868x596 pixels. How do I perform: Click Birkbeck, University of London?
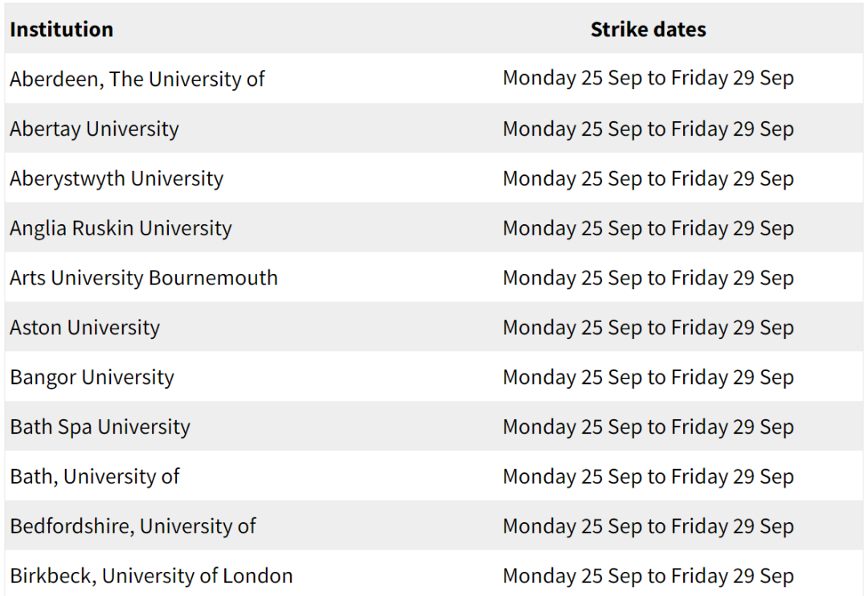coord(151,576)
